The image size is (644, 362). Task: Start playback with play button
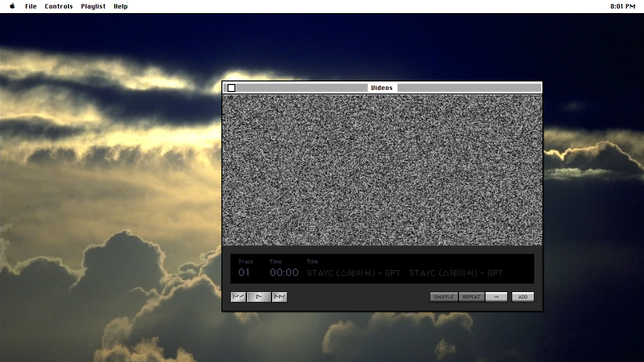259,297
